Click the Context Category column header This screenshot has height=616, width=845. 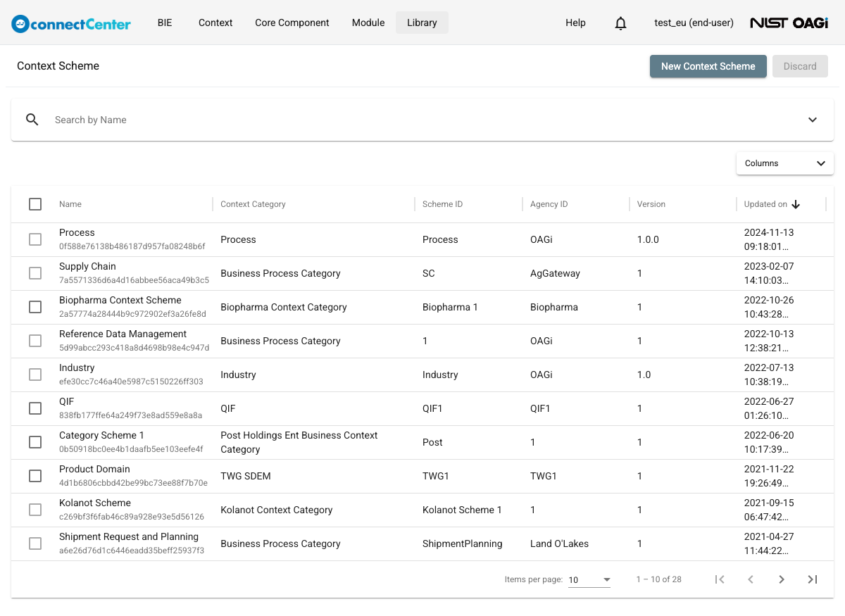[253, 204]
